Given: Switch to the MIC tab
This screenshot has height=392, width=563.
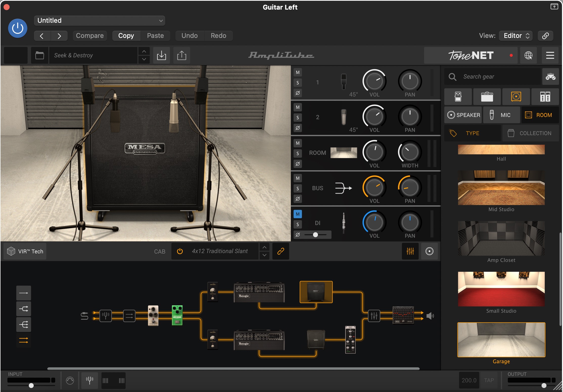Looking at the screenshot, I should click(501, 115).
